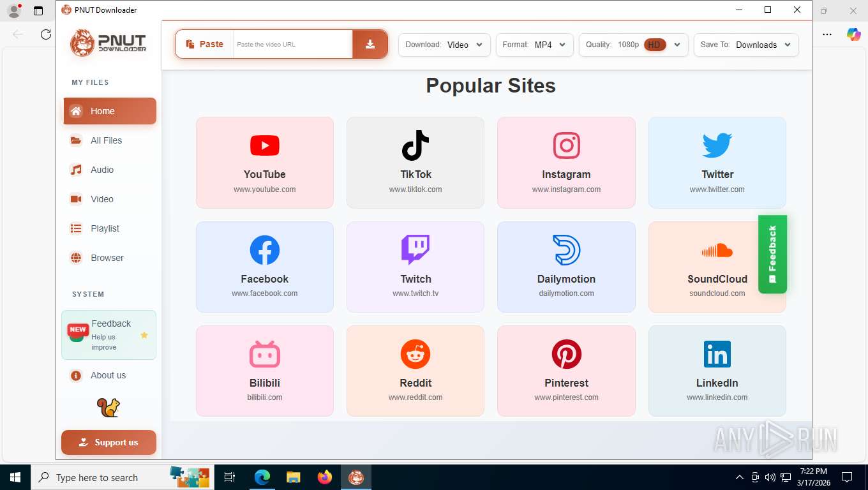Open File Explorer from taskbar
This screenshot has height=490, width=868.
[x=293, y=477]
